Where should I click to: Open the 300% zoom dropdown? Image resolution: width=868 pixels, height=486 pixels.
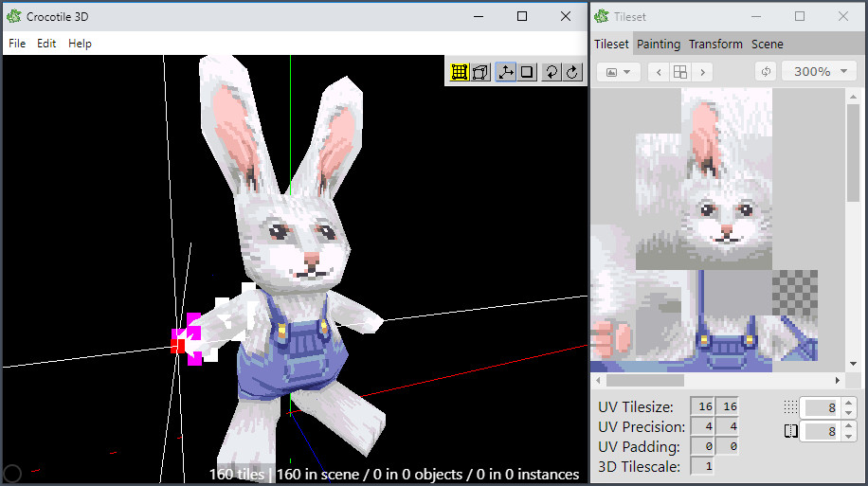click(x=819, y=72)
